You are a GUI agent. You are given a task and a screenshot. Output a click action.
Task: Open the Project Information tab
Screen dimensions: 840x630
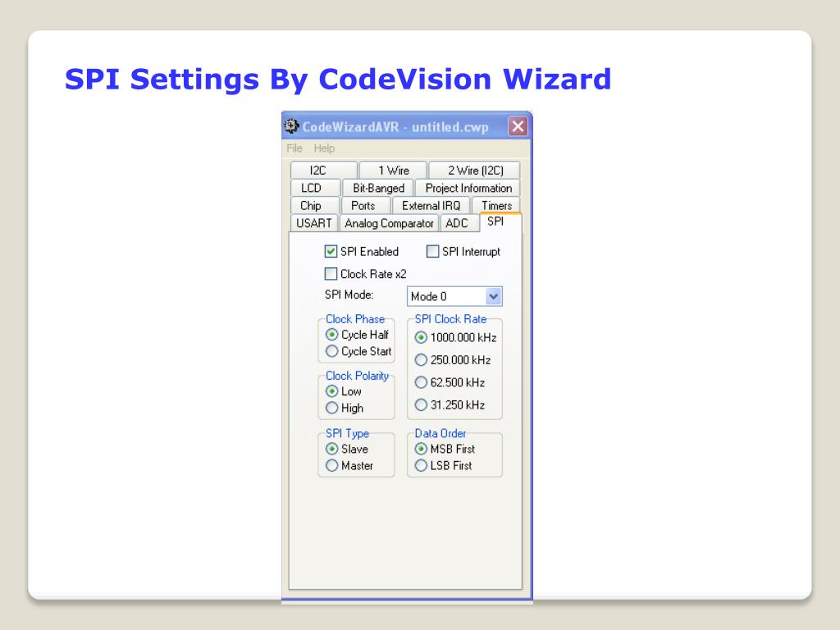[468, 188]
